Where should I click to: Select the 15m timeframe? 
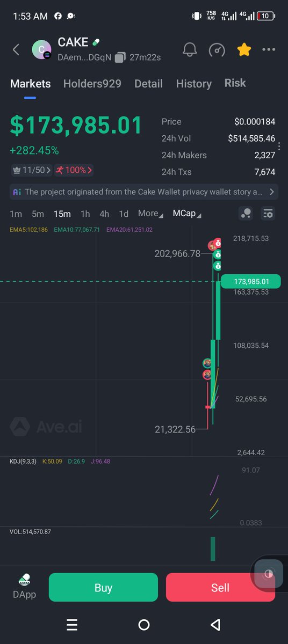pos(62,214)
